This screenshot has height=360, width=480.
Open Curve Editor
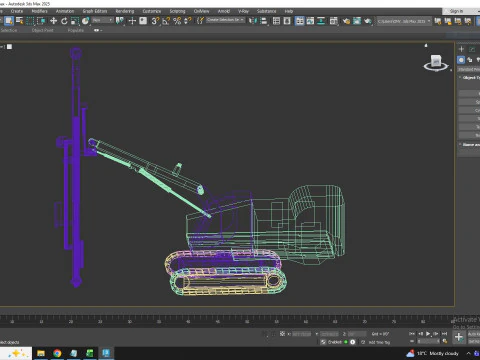[x=310, y=21]
